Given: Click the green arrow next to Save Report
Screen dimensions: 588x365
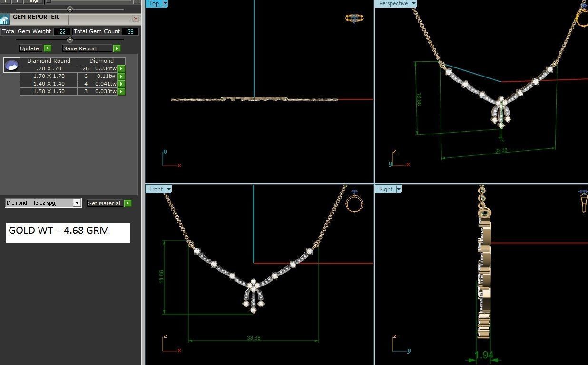Looking at the screenshot, I should pyautogui.click(x=117, y=48).
